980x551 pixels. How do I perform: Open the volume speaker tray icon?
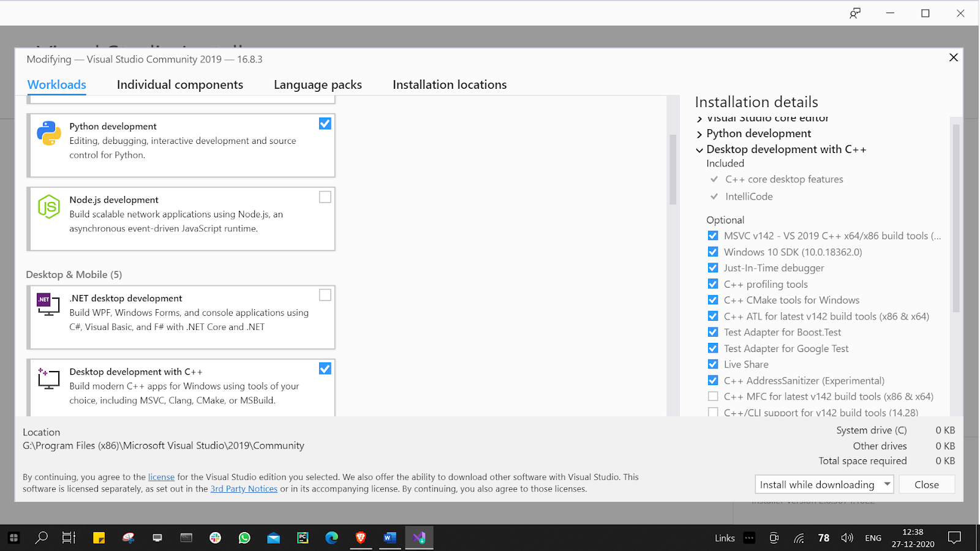pyautogui.click(x=847, y=538)
